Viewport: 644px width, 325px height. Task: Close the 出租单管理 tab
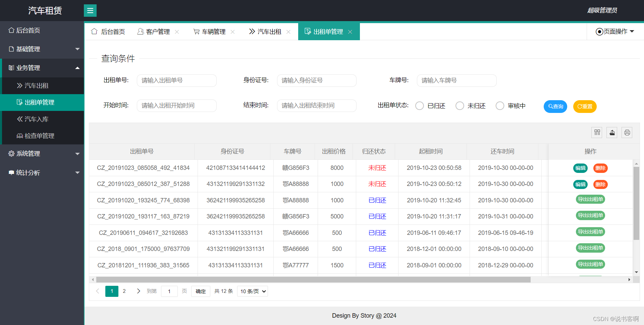click(x=350, y=32)
